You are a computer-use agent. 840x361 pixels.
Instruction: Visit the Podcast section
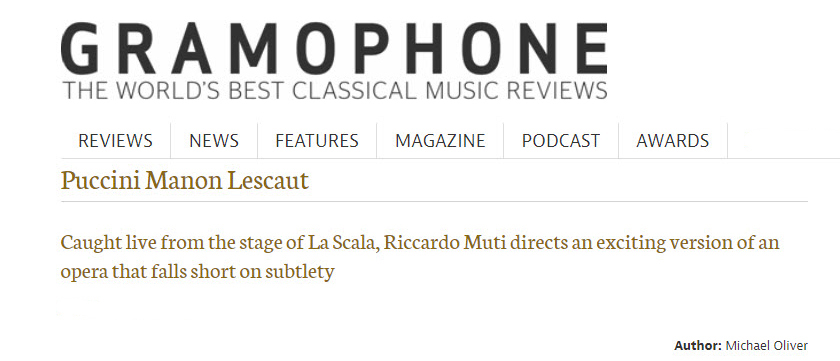click(x=561, y=141)
